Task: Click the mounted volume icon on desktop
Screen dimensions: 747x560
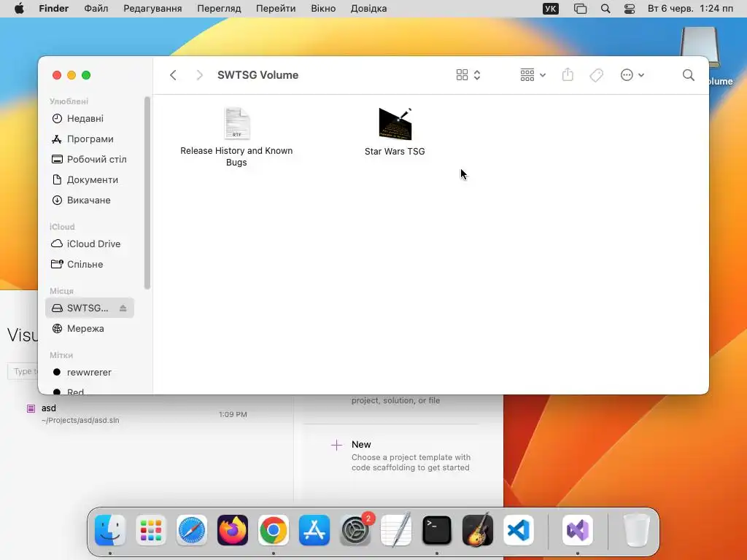Action: (x=700, y=47)
